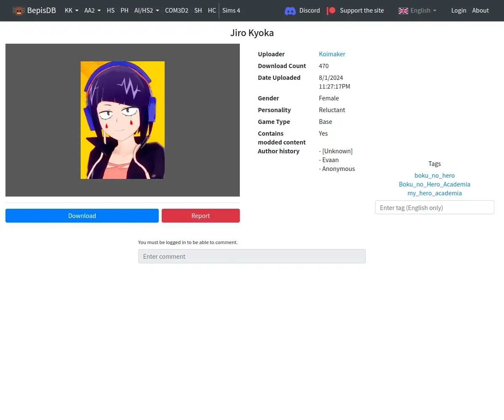Image resolution: width=504 pixels, height=420 pixels.
Task: Focus the Enter tag input field
Action: point(435,207)
